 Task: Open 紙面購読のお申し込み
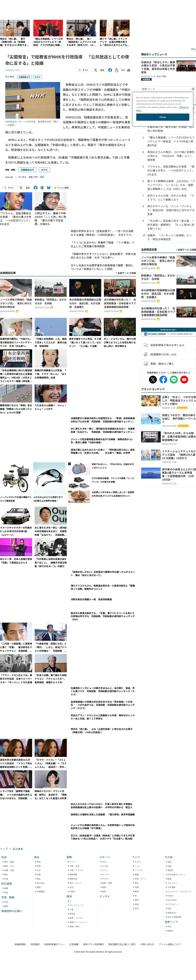(x=168, y=354)
